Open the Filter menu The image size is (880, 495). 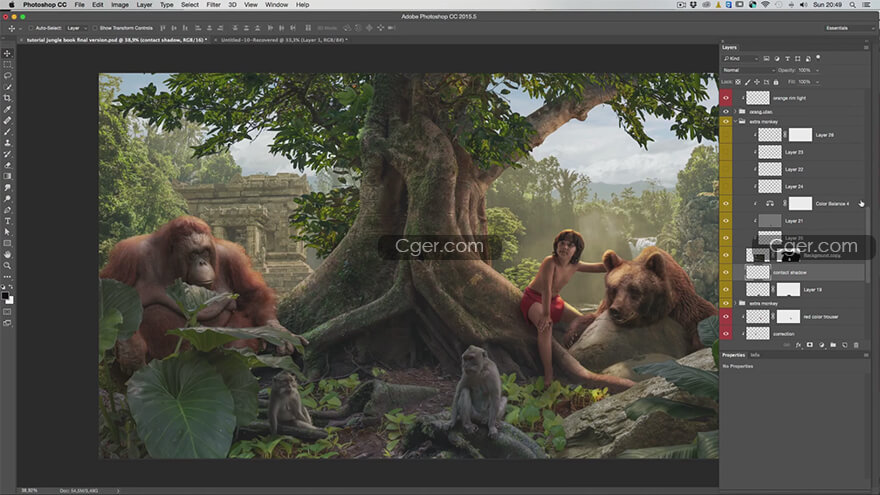coord(213,4)
